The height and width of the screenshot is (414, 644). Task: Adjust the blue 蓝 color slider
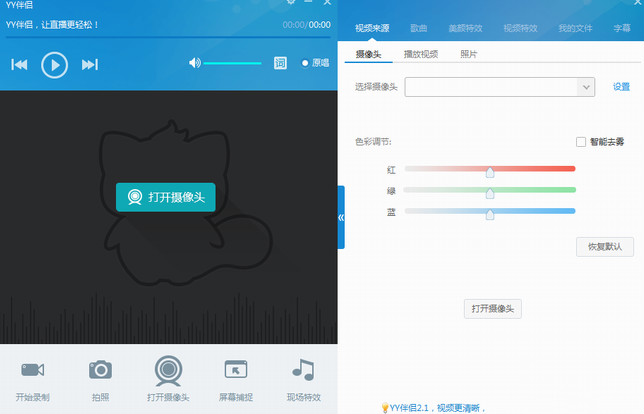coord(490,212)
